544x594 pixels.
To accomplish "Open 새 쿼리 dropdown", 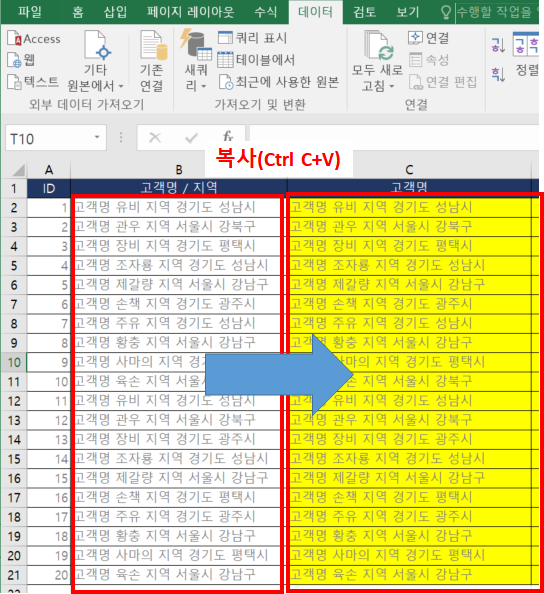I will click(x=195, y=61).
